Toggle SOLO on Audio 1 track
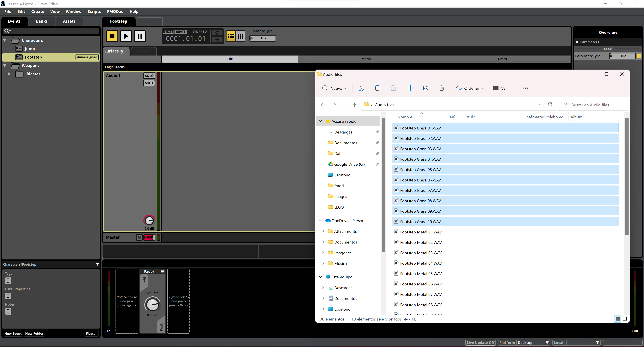The image size is (644, 347). click(x=149, y=76)
